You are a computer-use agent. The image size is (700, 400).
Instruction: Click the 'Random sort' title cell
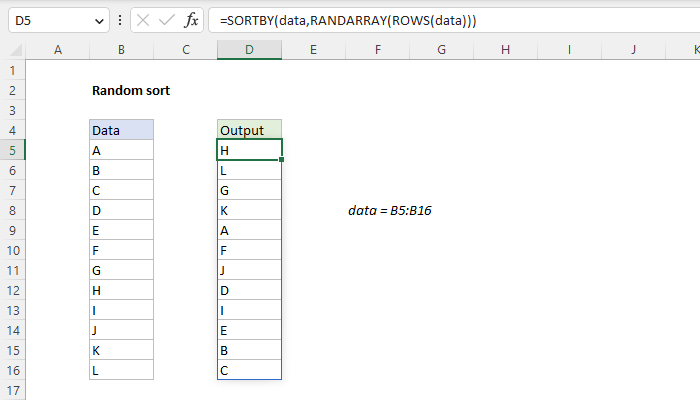(x=131, y=91)
